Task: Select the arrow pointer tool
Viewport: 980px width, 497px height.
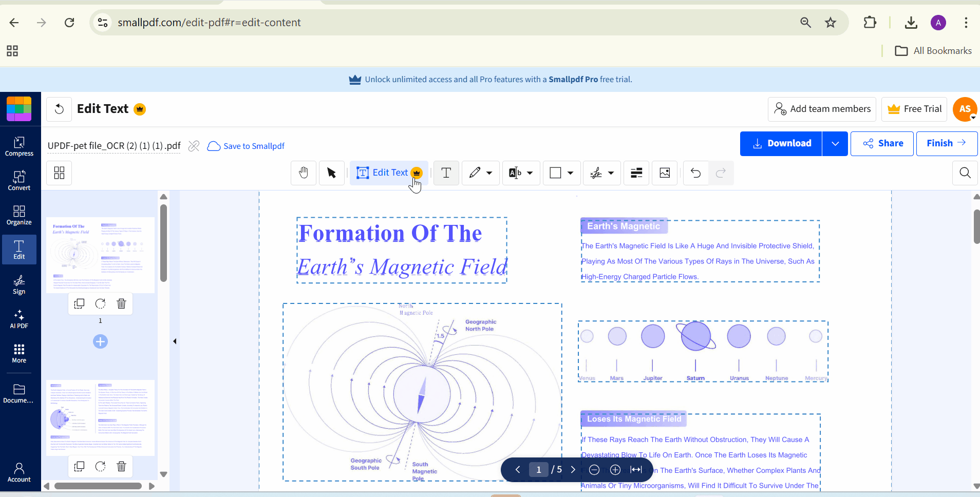Action: tap(331, 173)
